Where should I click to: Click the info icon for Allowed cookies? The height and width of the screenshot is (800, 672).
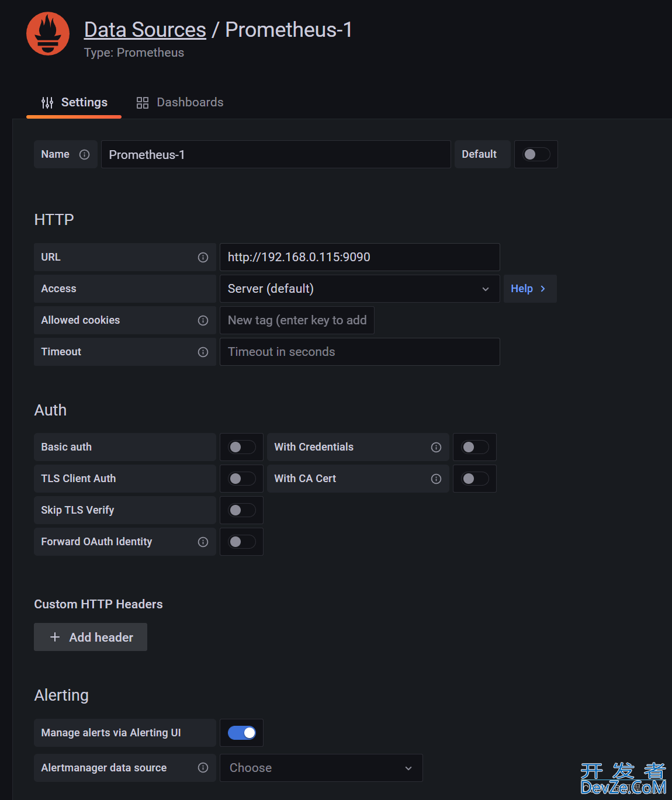203,320
